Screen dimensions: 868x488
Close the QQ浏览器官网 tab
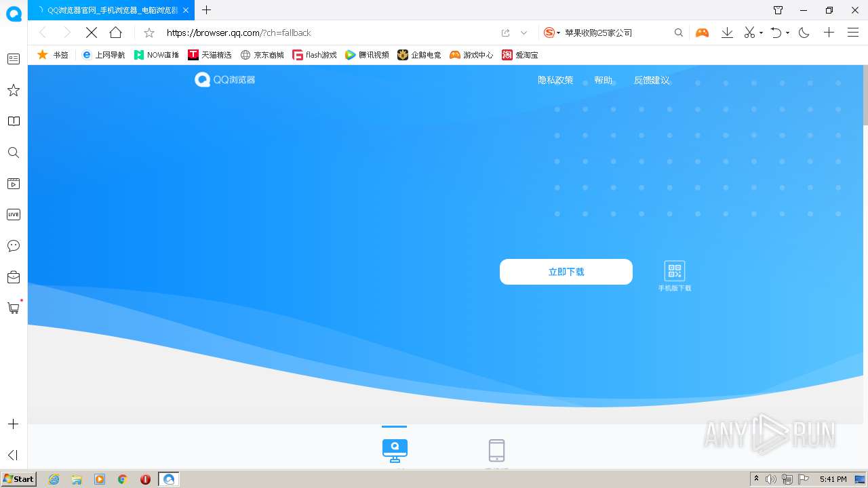pos(186,10)
